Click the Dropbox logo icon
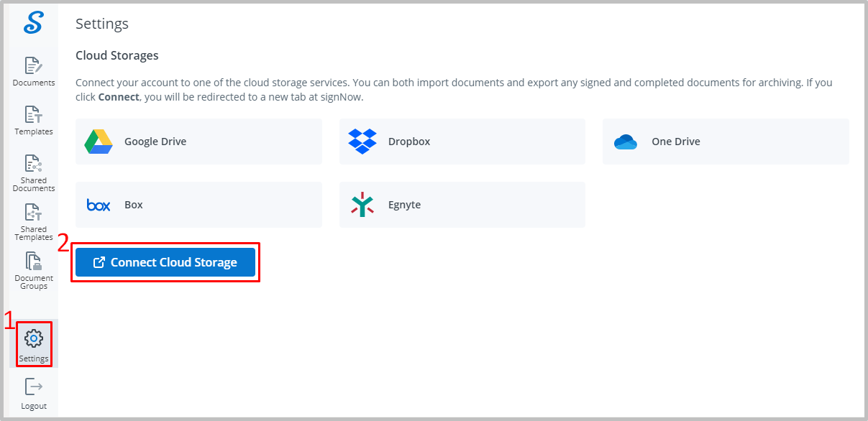This screenshot has width=868, height=421. coord(362,142)
